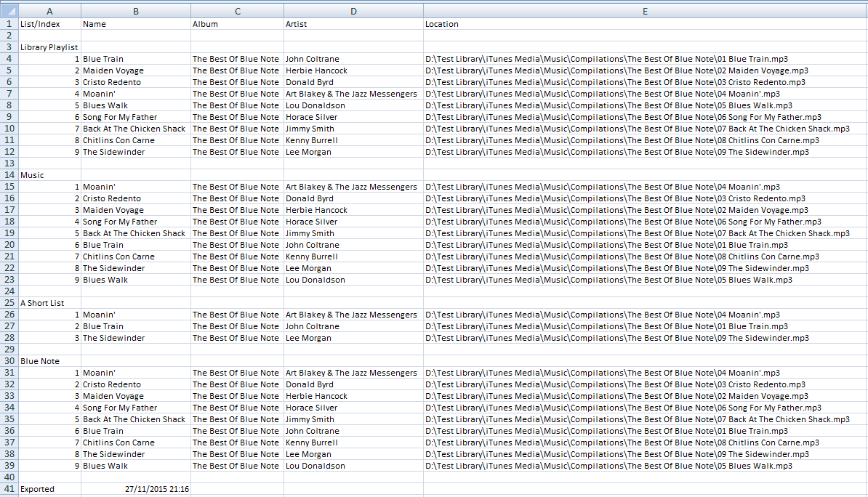Select 'Blue Train' in row 4

click(136, 59)
